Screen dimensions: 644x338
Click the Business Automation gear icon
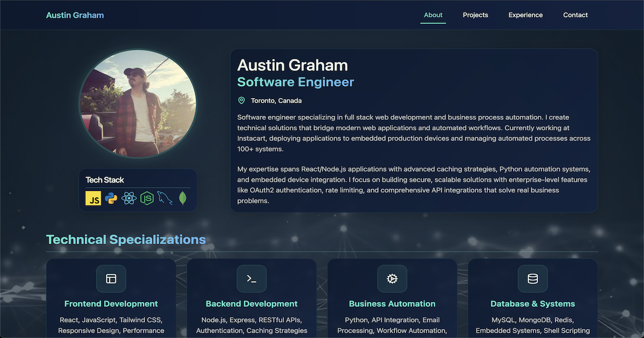point(392,278)
